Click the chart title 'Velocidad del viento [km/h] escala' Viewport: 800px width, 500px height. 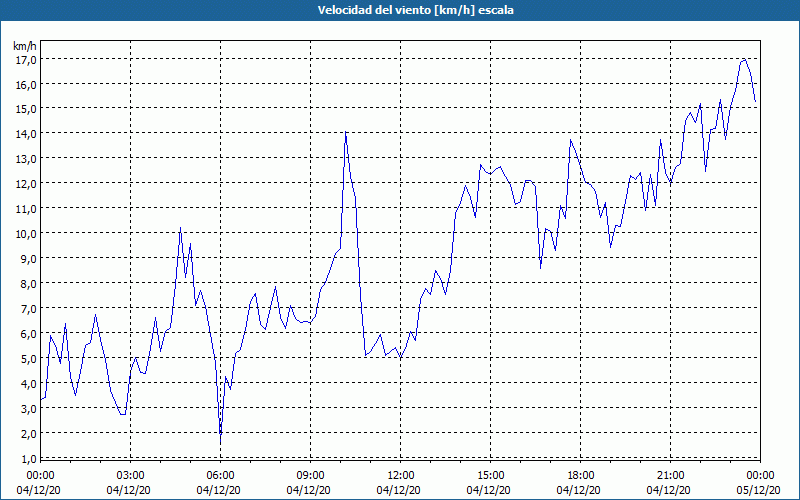[x=415, y=10]
